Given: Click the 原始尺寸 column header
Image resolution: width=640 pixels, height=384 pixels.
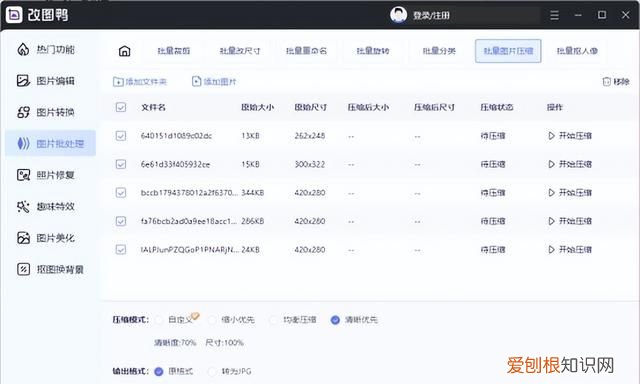Looking at the screenshot, I should coord(311,107).
